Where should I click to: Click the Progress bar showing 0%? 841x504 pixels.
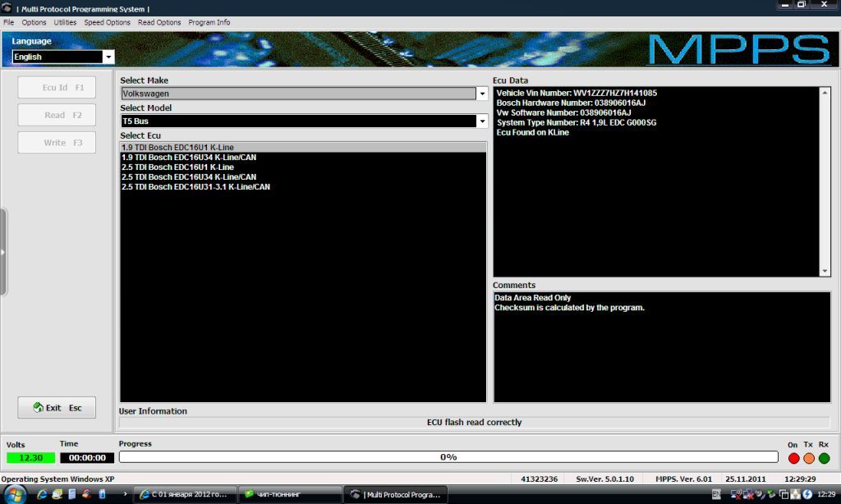[x=448, y=457]
